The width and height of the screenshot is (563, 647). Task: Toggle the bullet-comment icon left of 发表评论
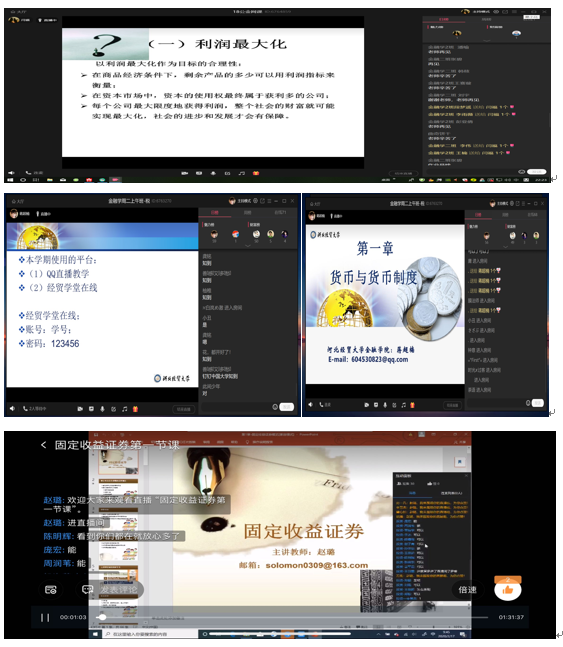[87, 589]
